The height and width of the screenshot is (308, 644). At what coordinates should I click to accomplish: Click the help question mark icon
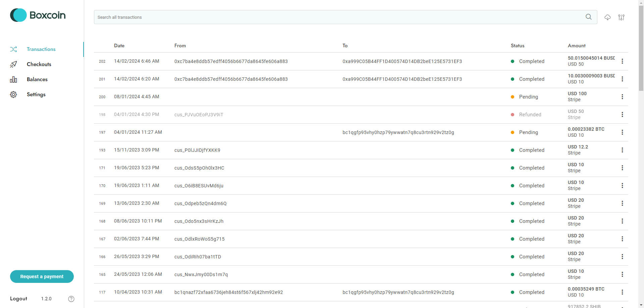click(x=71, y=299)
